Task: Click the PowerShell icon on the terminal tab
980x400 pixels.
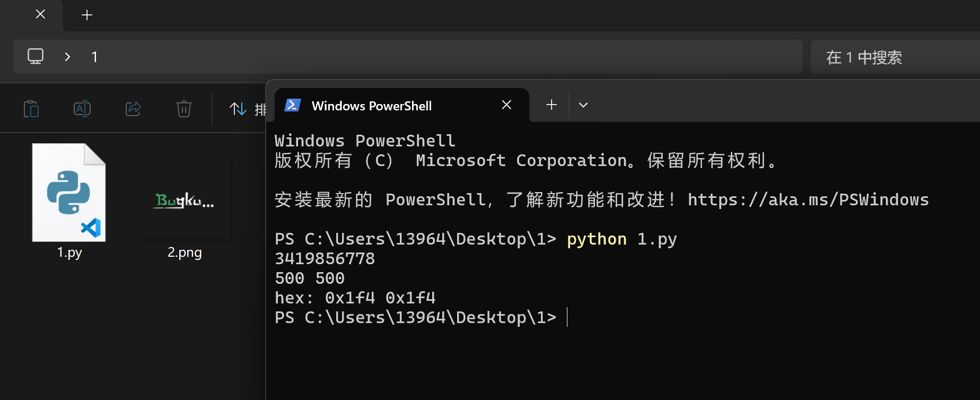Action: tap(293, 105)
